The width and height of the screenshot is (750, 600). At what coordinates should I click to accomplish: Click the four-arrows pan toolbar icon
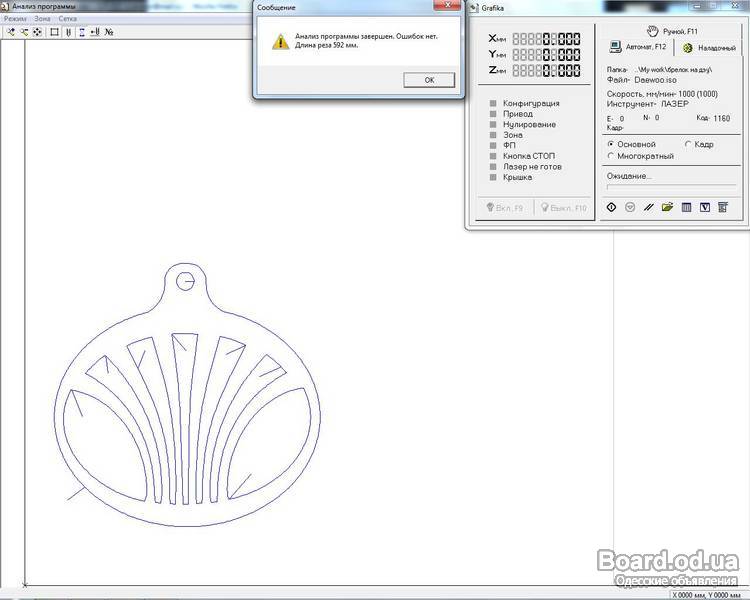[37, 32]
